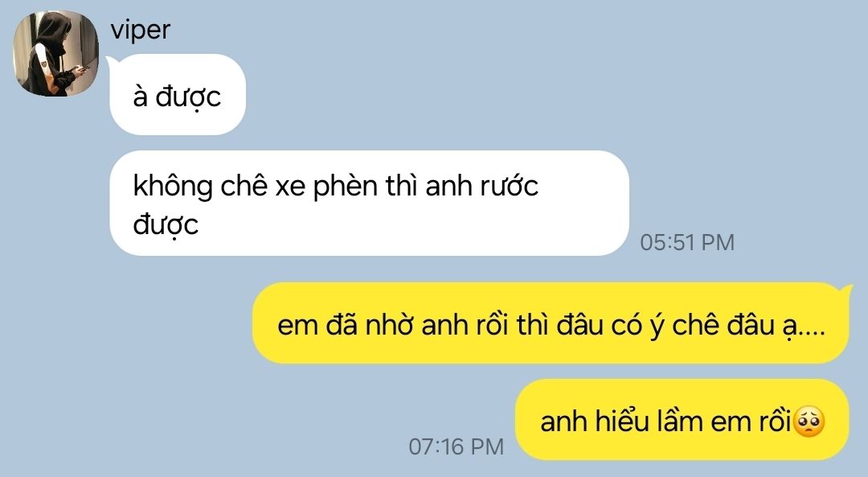
Task: Click the pleading face emoji
Action: [x=809, y=421]
